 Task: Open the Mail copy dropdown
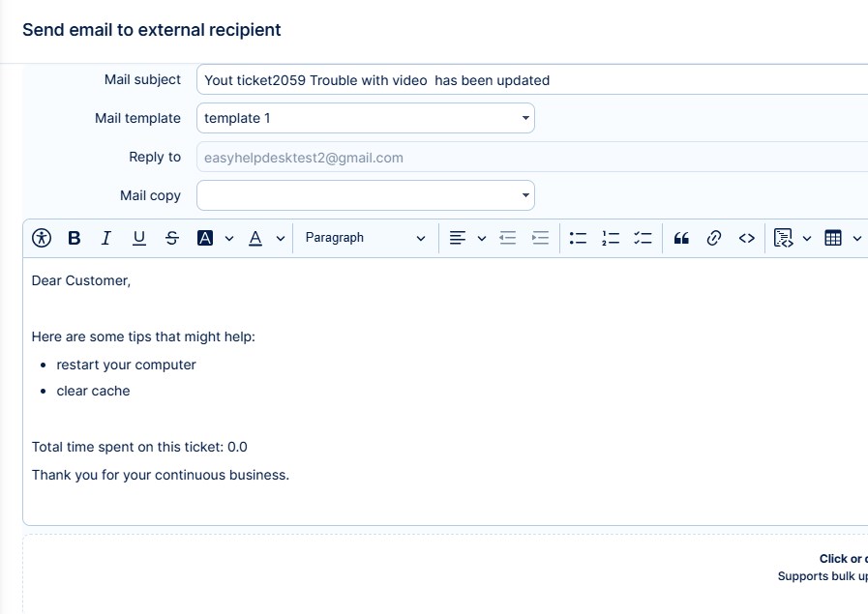365,195
